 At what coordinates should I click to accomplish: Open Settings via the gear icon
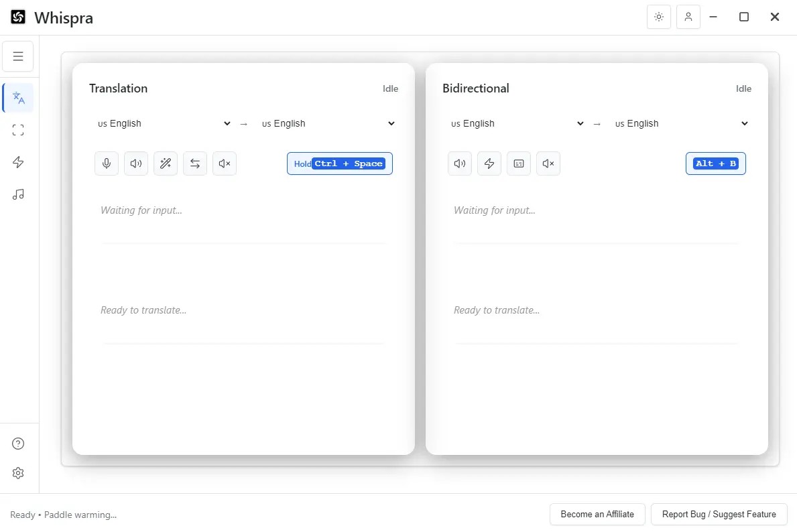click(x=18, y=473)
